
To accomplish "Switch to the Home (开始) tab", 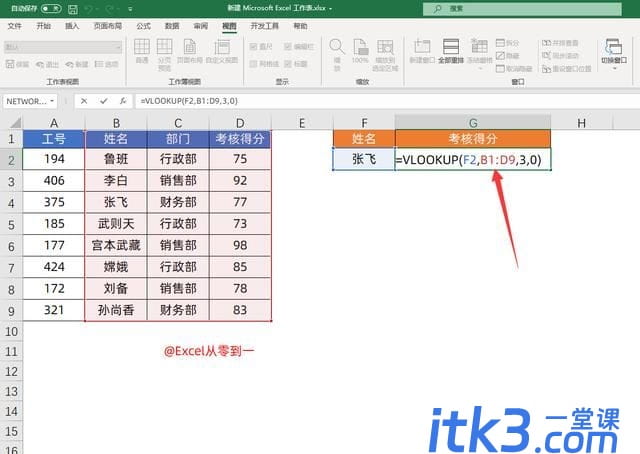I will [43, 26].
